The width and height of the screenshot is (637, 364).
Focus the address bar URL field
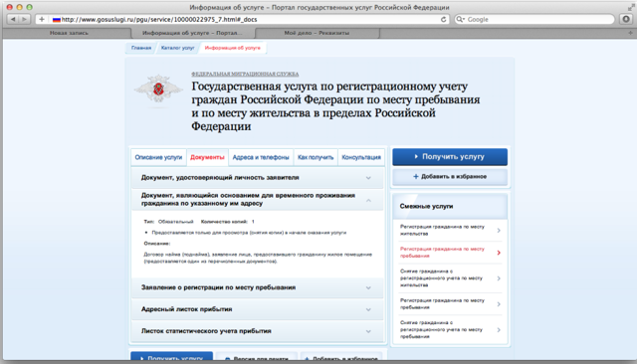(x=242, y=19)
